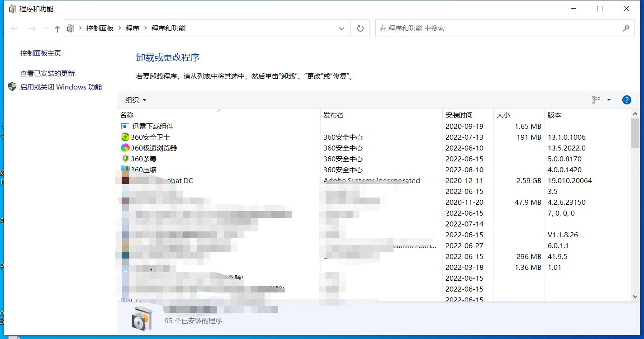Click size 2.59 GB cell
644x339 pixels.
point(529,181)
